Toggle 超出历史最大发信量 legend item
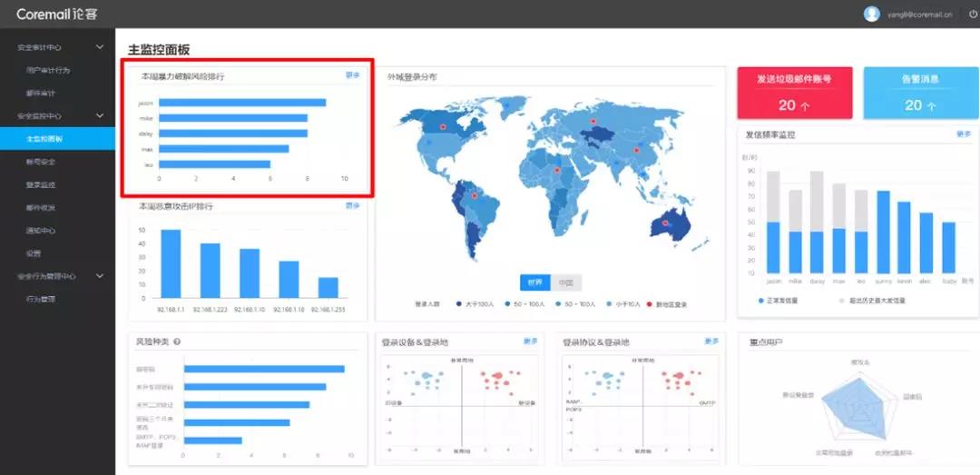 point(873,301)
